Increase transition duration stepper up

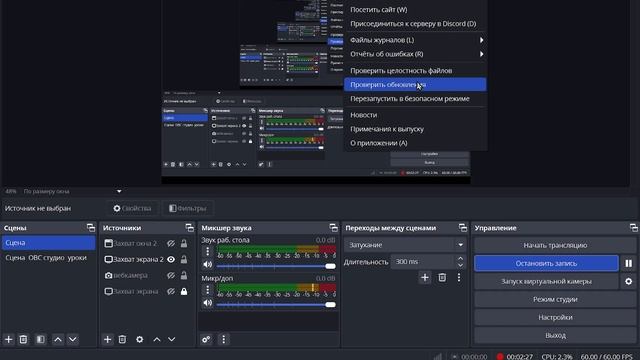[460, 258]
